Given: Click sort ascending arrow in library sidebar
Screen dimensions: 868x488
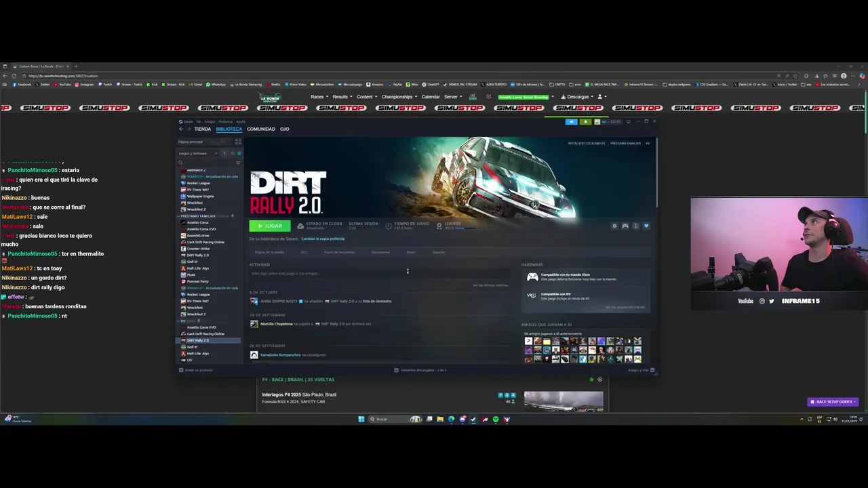Looking at the screenshot, I should point(224,153).
